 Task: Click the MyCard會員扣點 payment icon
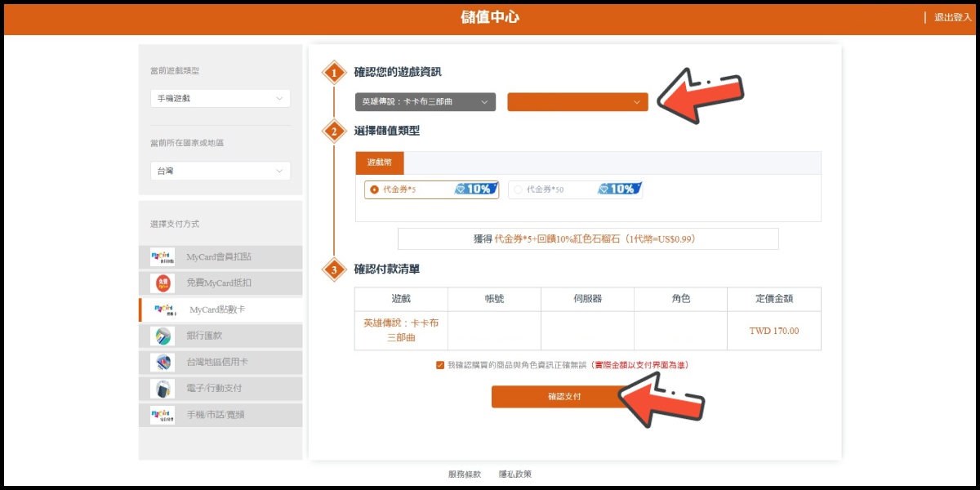(163, 257)
